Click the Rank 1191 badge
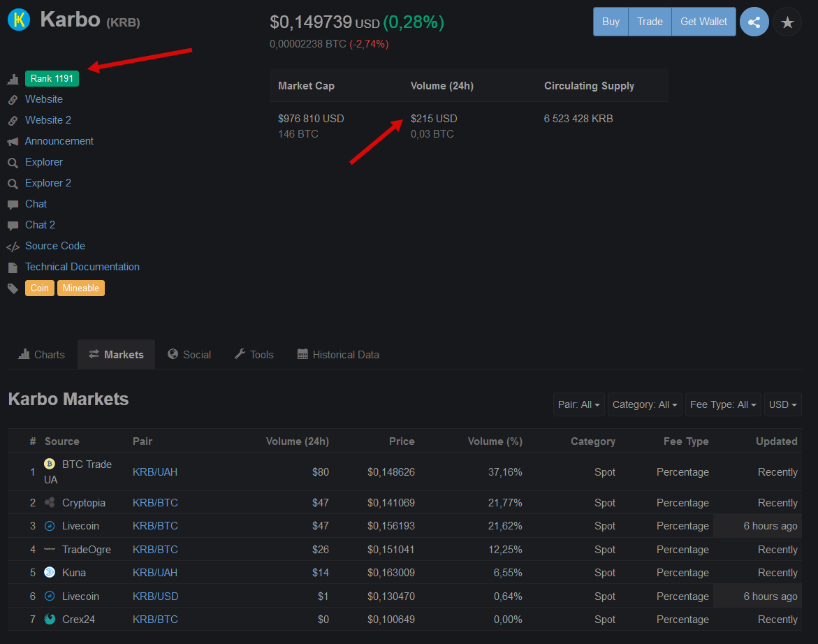The image size is (818, 644). tap(52, 79)
